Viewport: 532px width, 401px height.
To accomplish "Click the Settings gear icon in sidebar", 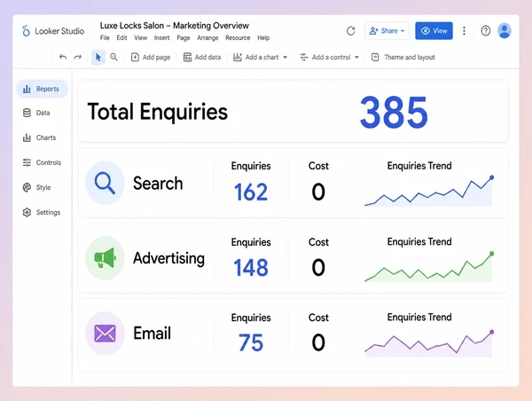I will click(27, 212).
